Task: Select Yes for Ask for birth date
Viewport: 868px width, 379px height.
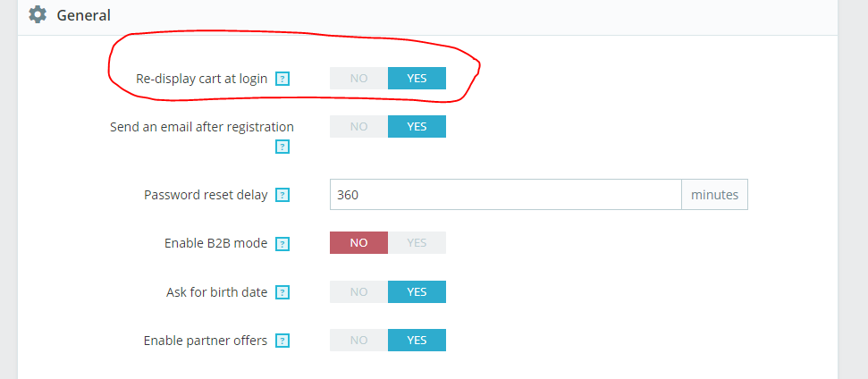Action: pos(417,292)
